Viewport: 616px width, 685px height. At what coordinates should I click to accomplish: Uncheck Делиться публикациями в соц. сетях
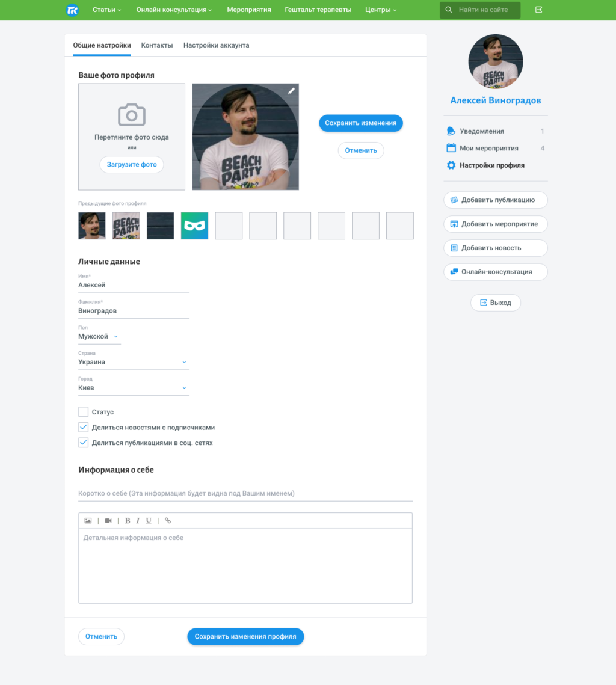click(84, 443)
